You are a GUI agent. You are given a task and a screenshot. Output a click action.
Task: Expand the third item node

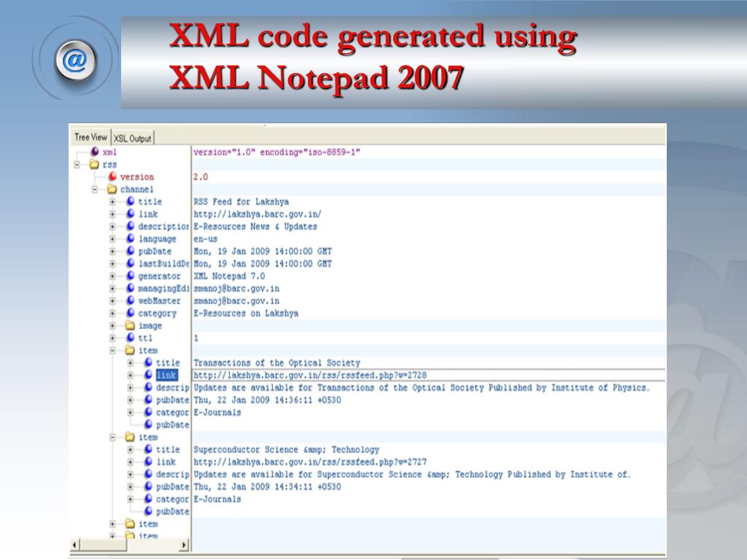[112, 524]
